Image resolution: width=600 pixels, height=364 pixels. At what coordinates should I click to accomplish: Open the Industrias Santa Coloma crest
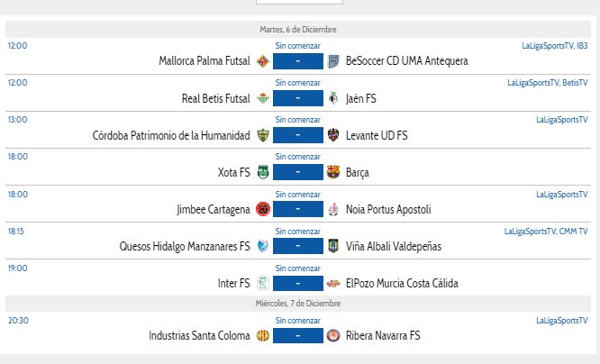[263, 336]
